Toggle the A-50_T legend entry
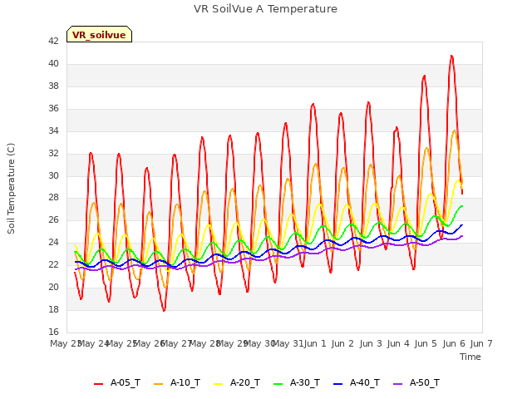This screenshot has width=532, height=399. [x=416, y=383]
